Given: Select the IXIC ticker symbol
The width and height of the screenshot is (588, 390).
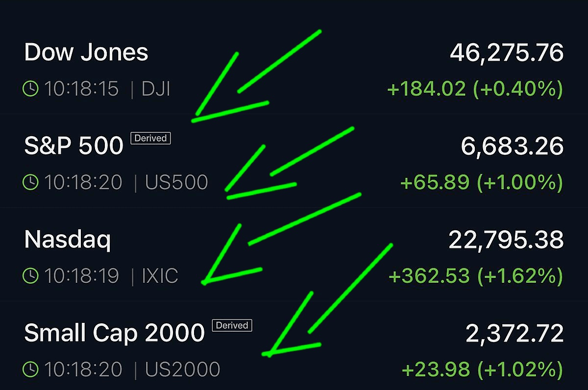Looking at the screenshot, I should (x=160, y=276).
